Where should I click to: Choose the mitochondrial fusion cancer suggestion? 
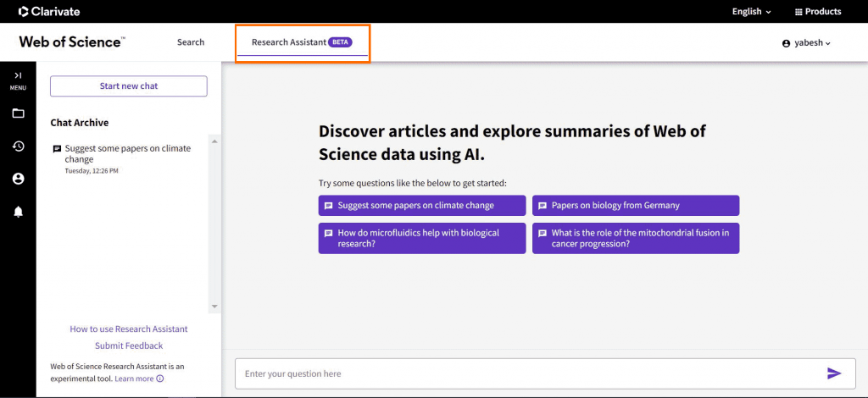[636, 238]
